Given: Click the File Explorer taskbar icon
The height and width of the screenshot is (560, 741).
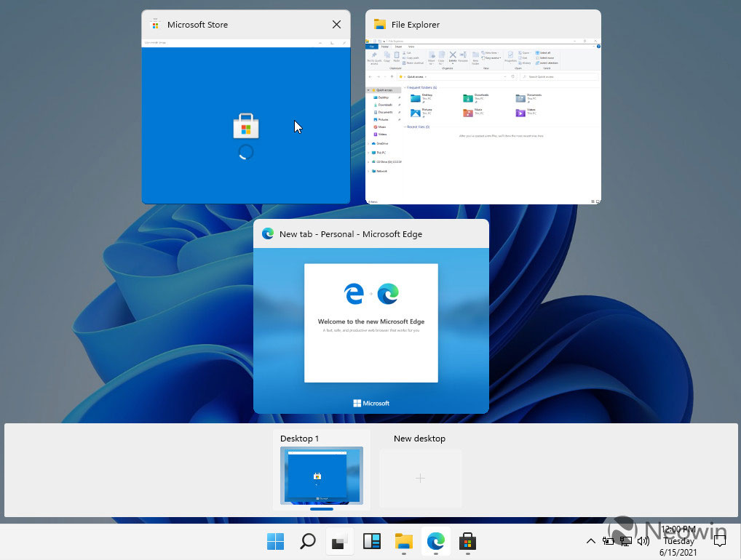Looking at the screenshot, I should click(404, 541).
